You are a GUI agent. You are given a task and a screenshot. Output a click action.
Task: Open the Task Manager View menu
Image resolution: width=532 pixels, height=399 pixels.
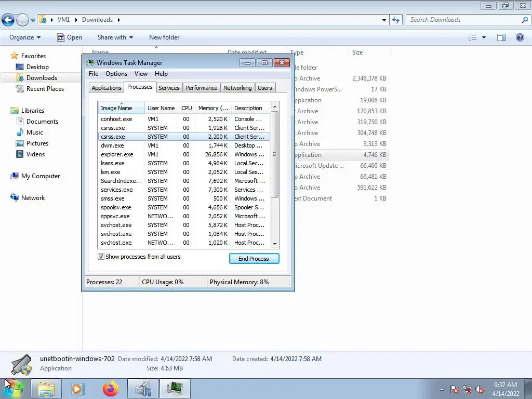click(x=141, y=74)
